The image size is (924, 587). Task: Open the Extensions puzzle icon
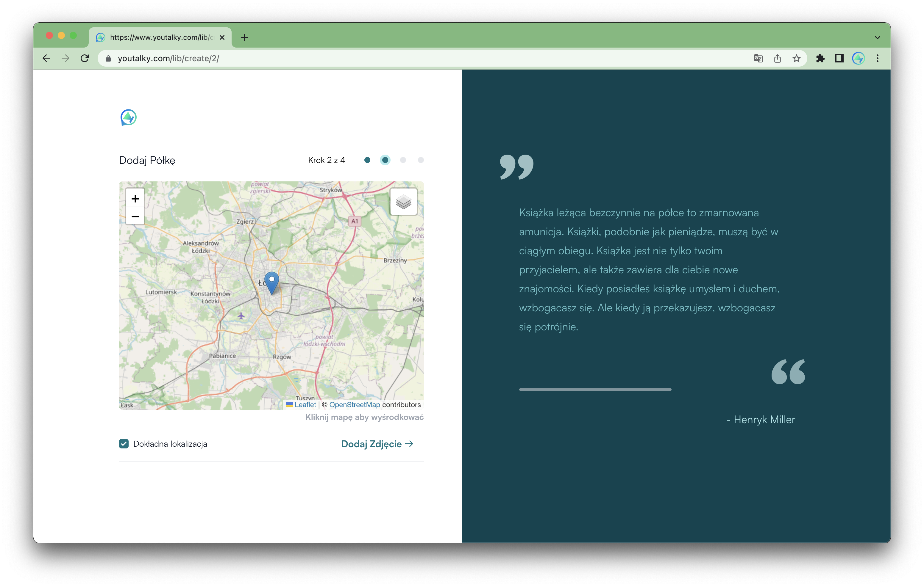[820, 58]
